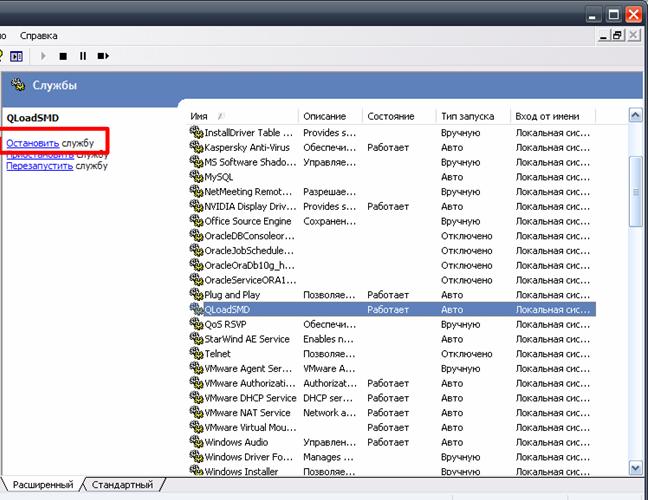Click the gear icon beside Windows Installer

click(x=196, y=471)
